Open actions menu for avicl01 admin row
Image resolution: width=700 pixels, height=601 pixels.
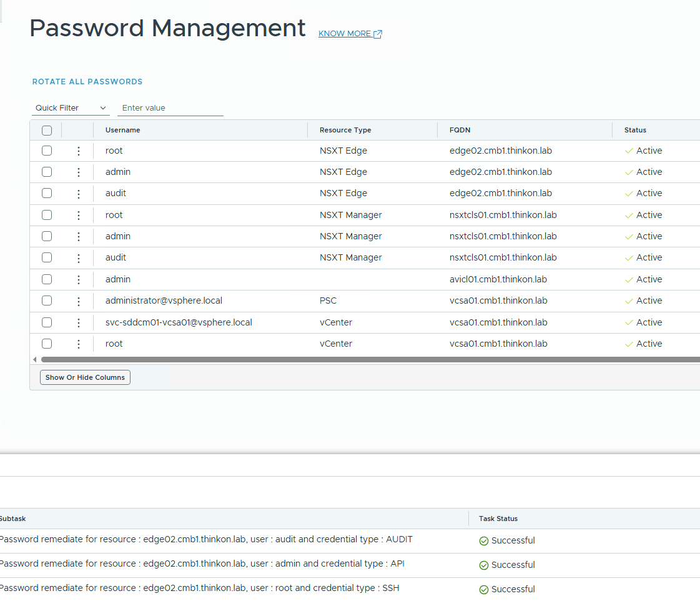(79, 279)
